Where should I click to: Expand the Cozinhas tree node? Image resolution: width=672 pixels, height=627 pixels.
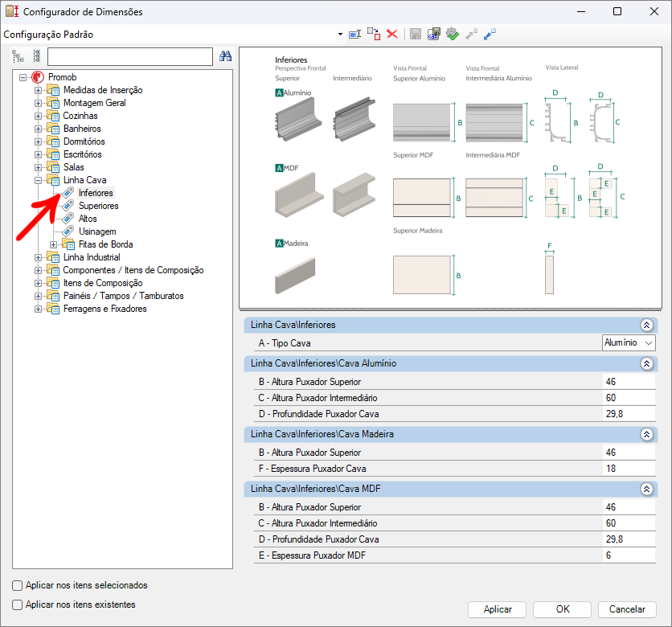coord(38,116)
